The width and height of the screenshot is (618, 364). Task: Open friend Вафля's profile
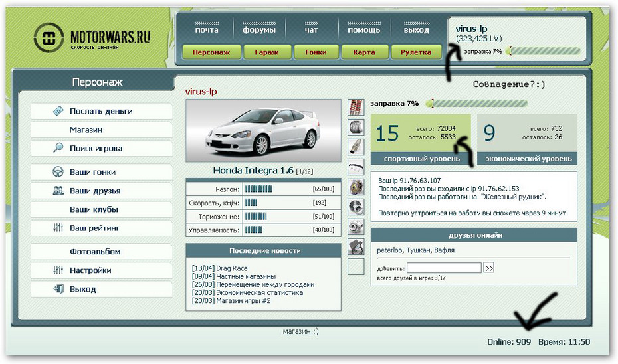pyautogui.click(x=444, y=250)
